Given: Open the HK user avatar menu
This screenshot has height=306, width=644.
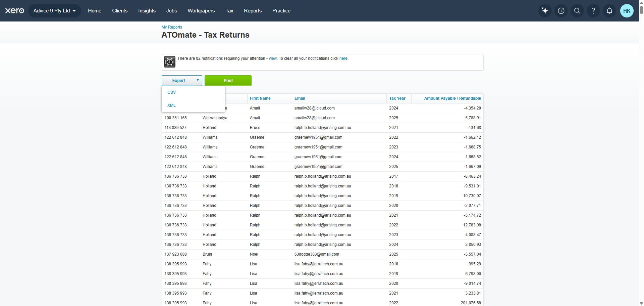Looking at the screenshot, I should [627, 11].
